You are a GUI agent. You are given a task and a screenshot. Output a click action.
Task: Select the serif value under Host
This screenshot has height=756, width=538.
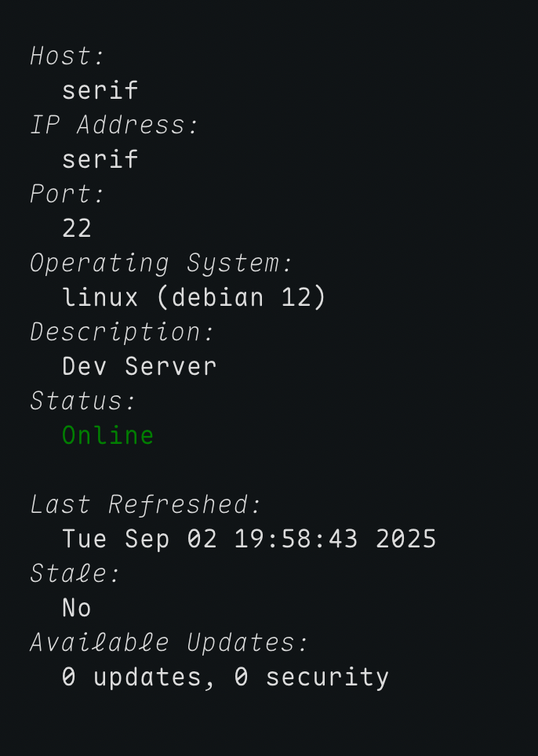pyautogui.click(x=100, y=90)
